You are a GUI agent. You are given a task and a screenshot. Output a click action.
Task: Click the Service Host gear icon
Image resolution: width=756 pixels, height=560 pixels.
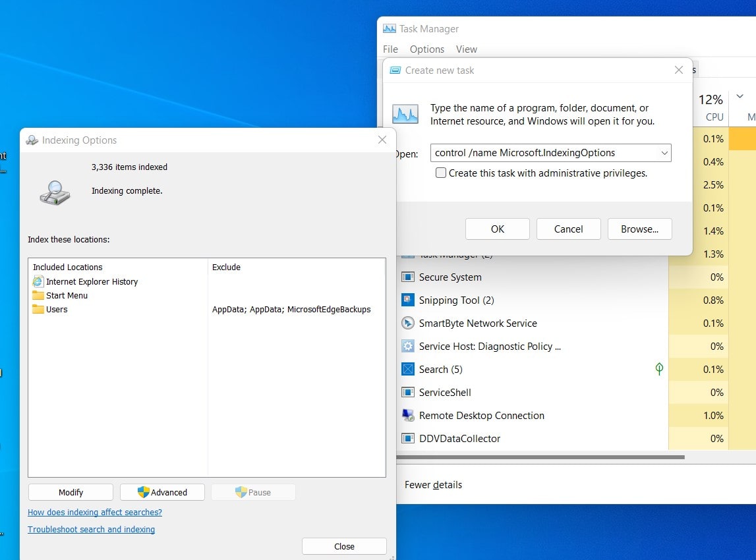408,347
